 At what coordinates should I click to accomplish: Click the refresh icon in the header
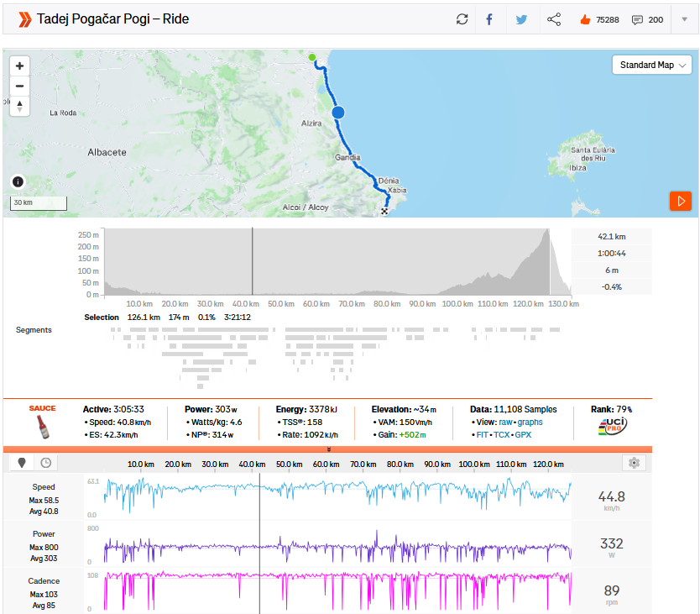(x=462, y=19)
